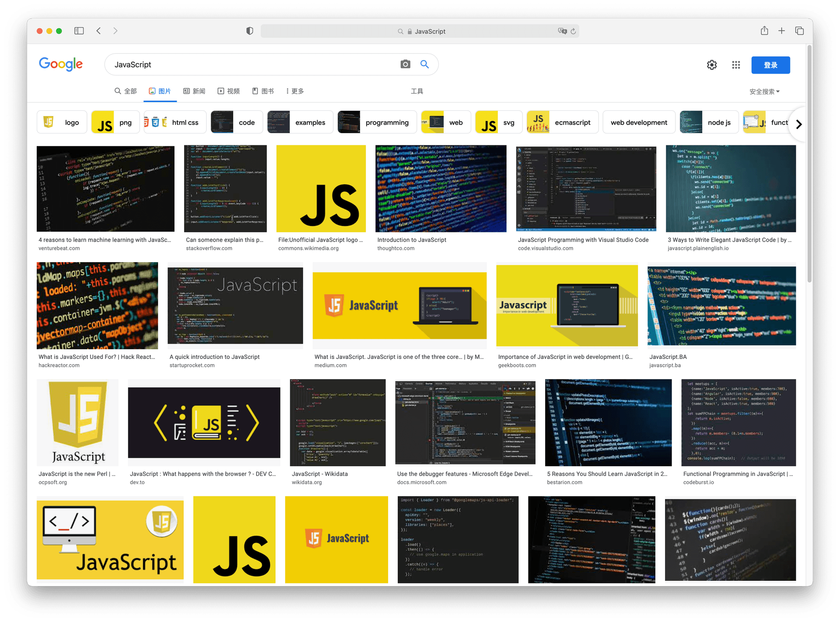Go forward with the browser forward arrow
The width and height of the screenshot is (840, 622).
(x=115, y=31)
